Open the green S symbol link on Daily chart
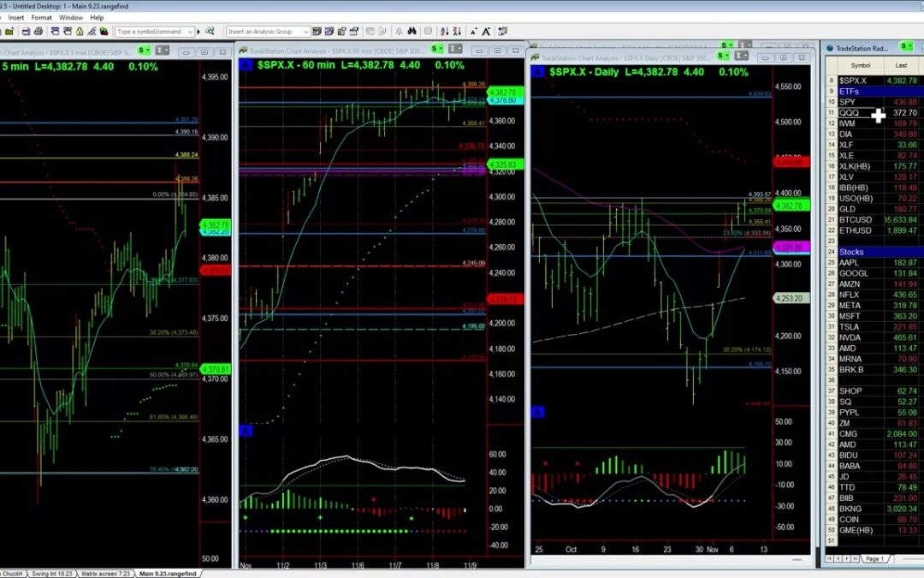 (x=722, y=56)
